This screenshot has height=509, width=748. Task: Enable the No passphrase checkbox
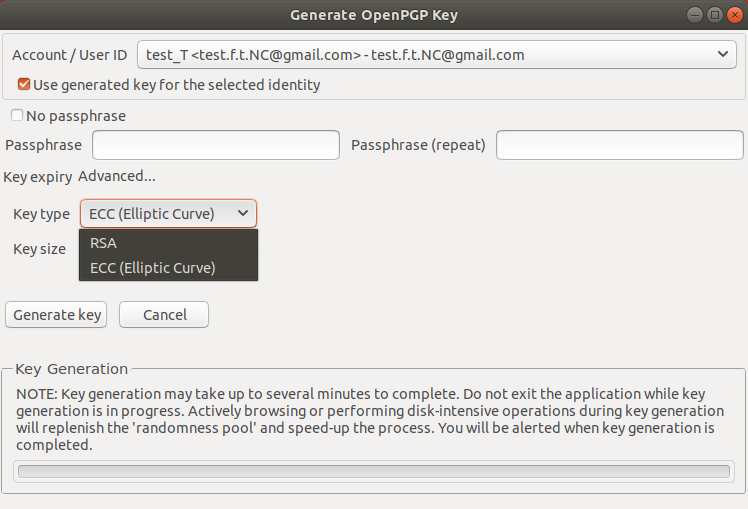point(17,115)
